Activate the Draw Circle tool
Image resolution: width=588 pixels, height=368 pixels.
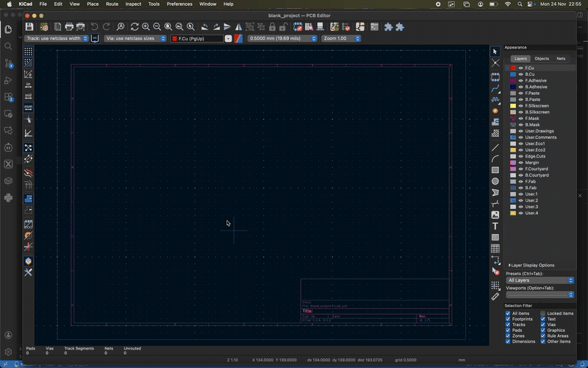[x=495, y=181]
